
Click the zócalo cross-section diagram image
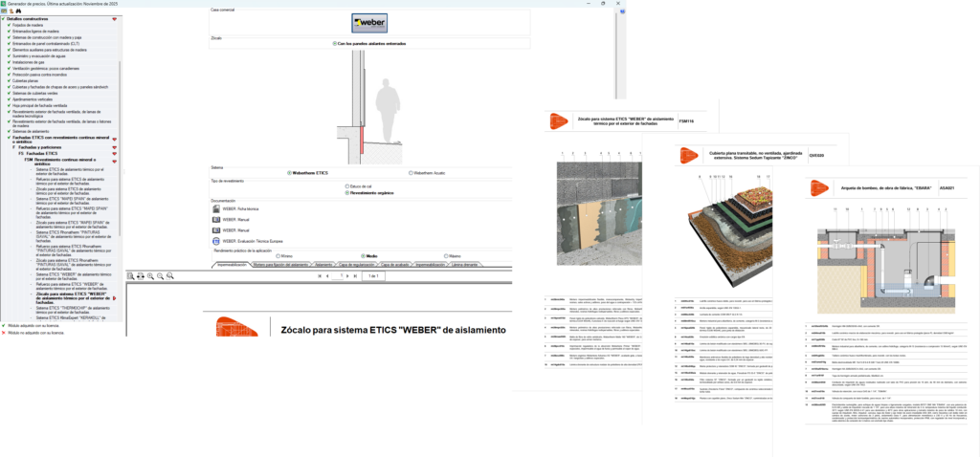[x=369, y=106]
